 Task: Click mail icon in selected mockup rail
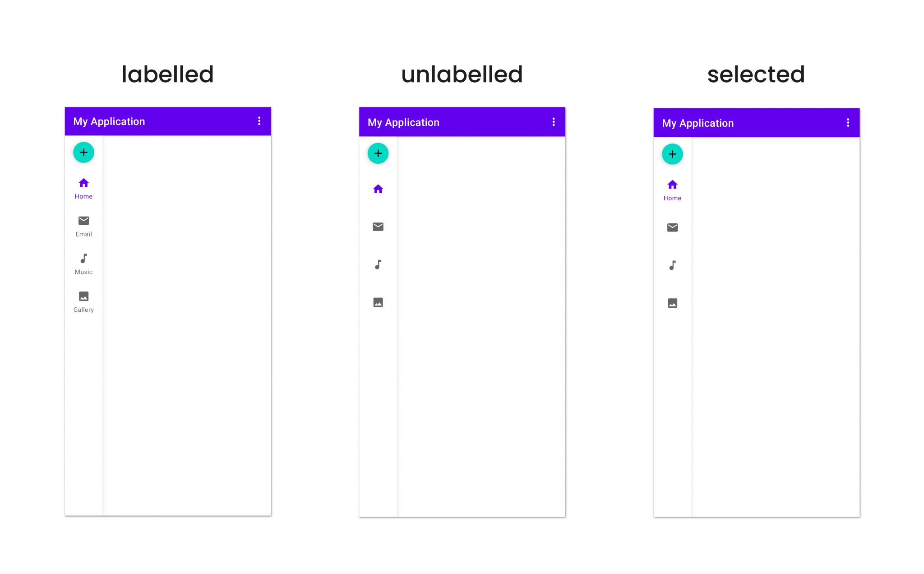point(672,227)
